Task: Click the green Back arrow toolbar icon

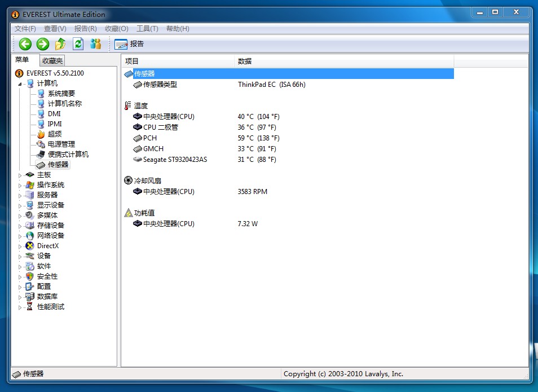Action: (x=25, y=44)
